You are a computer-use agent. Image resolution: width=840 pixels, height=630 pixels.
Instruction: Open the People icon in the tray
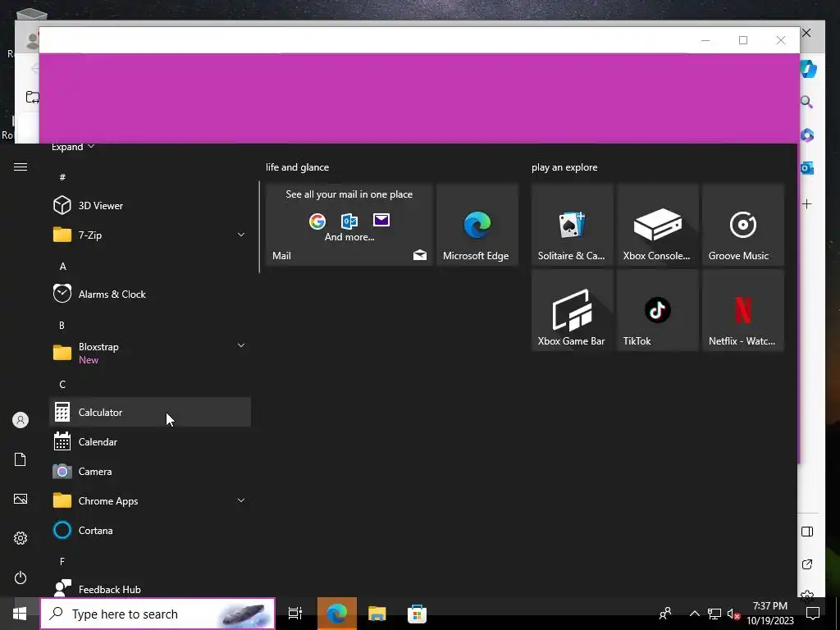pyautogui.click(x=665, y=614)
